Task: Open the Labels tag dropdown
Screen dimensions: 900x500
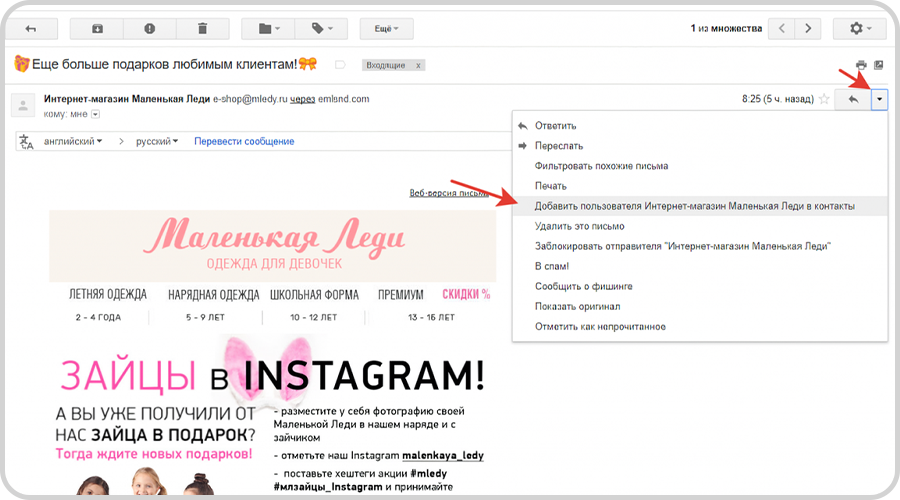Action: tap(326, 28)
